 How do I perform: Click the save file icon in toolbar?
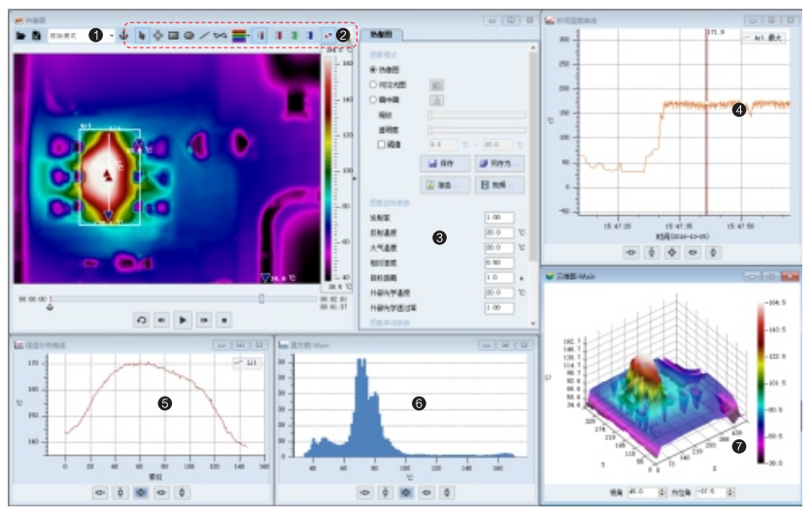(x=36, y=35)
